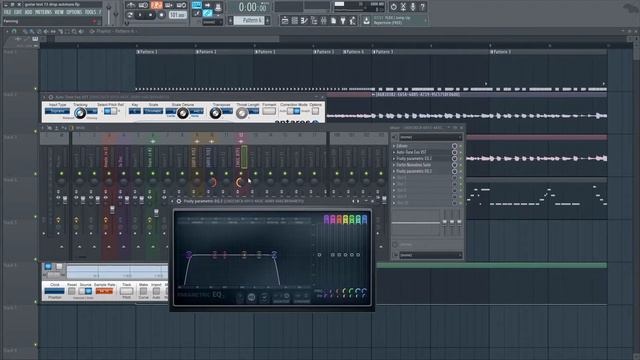Toggle the Auto-Tune Evo VST slot enable circle
Image resolution: width=640 pixels, height=360 pixels.
pyautogui.click(x=454, y=152)
